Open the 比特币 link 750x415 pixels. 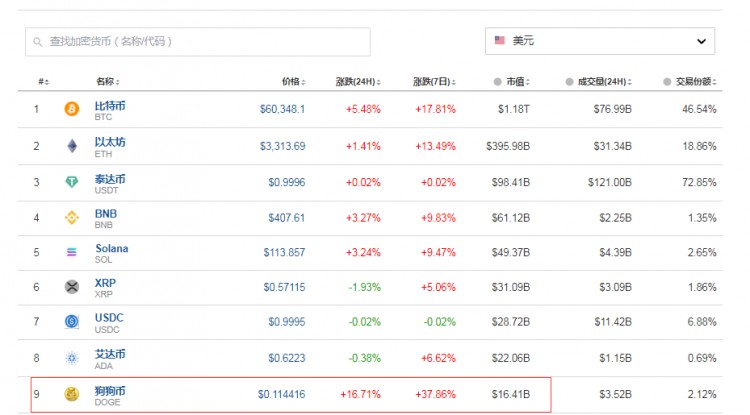tap(110, 106)
